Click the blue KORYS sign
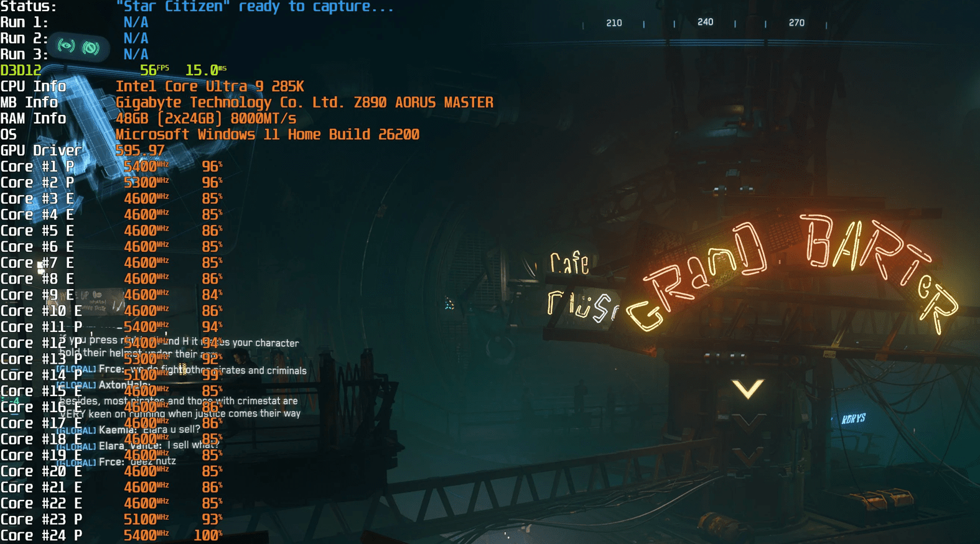The image size is (980, 544). (853, 419)
